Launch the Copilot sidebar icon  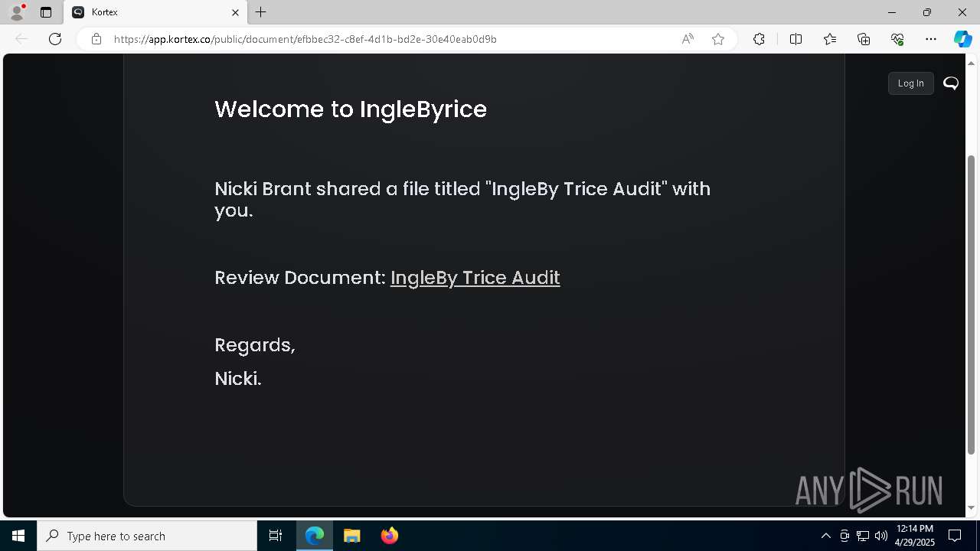click(962, 39)
